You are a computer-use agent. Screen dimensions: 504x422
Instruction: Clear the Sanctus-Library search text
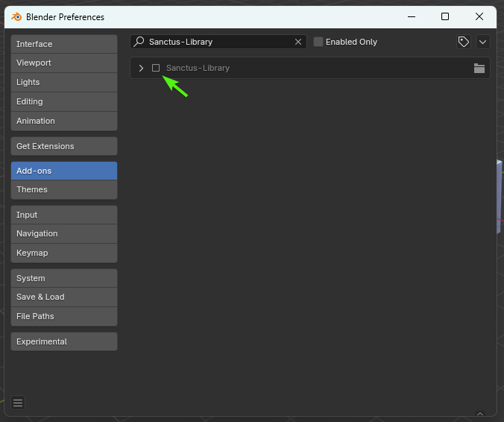click(x=298, y=42)
